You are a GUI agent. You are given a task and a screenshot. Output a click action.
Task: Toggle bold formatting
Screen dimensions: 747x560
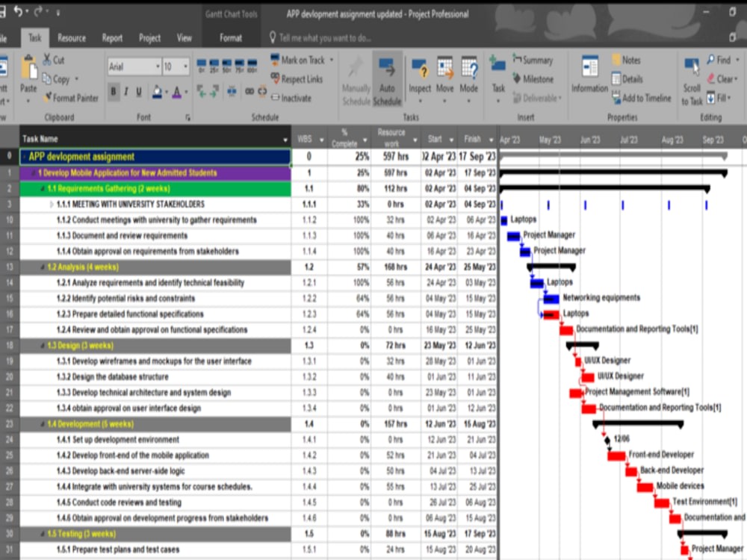(113, 92)
